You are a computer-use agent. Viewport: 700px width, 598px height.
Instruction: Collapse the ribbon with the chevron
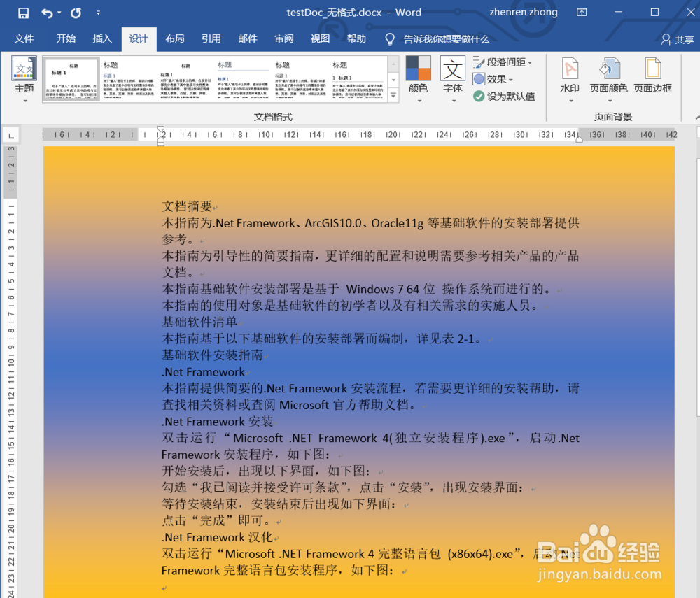(697, 117)
